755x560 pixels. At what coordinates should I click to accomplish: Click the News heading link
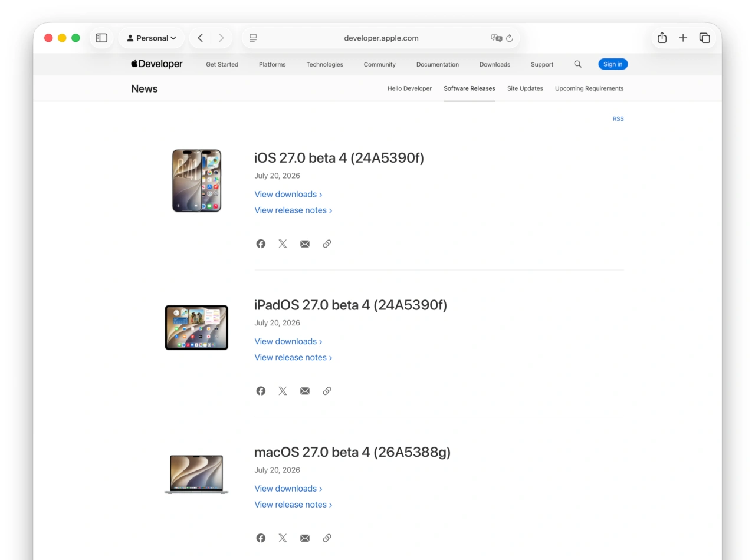tap(145, 88)
